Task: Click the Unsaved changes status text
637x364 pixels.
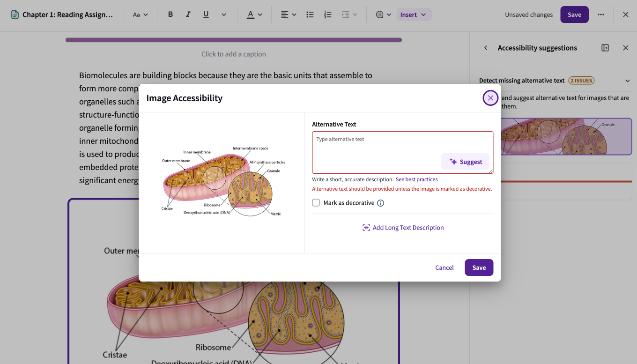Action: click(529, 15)
